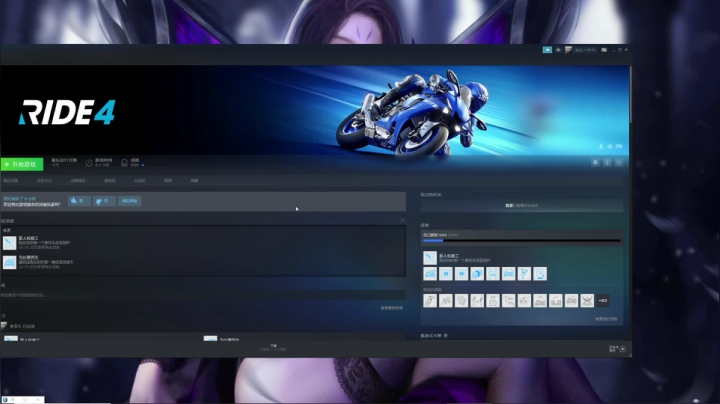The image size is (720, 404).
Task: Click achievements ribbon icon beside play time
Action: tap(124, 163)
